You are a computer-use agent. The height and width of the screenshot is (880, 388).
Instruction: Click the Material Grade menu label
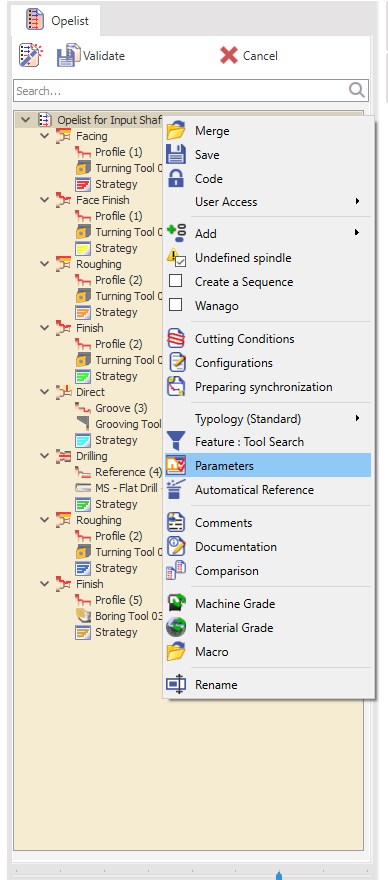coord(234,627)
